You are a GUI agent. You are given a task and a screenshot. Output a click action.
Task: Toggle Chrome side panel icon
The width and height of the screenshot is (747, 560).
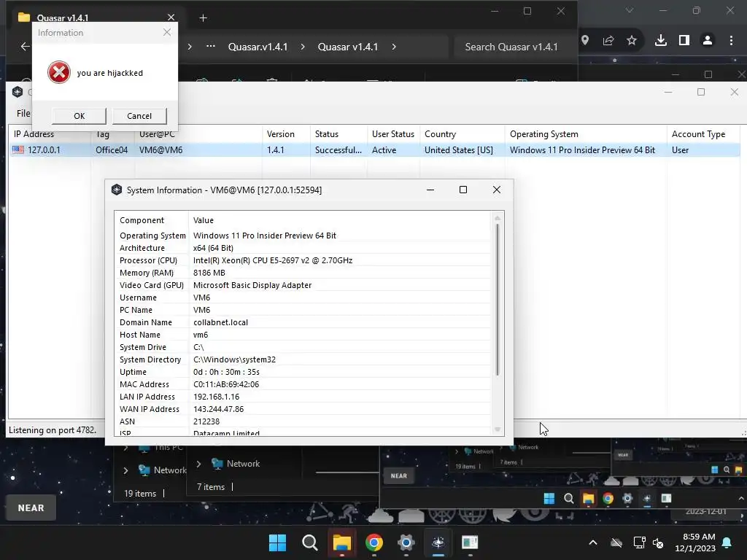click(684, 41)
